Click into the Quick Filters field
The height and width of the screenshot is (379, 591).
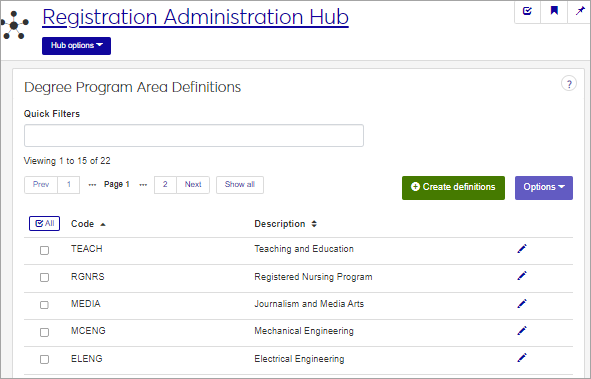(x=194, y=135)
